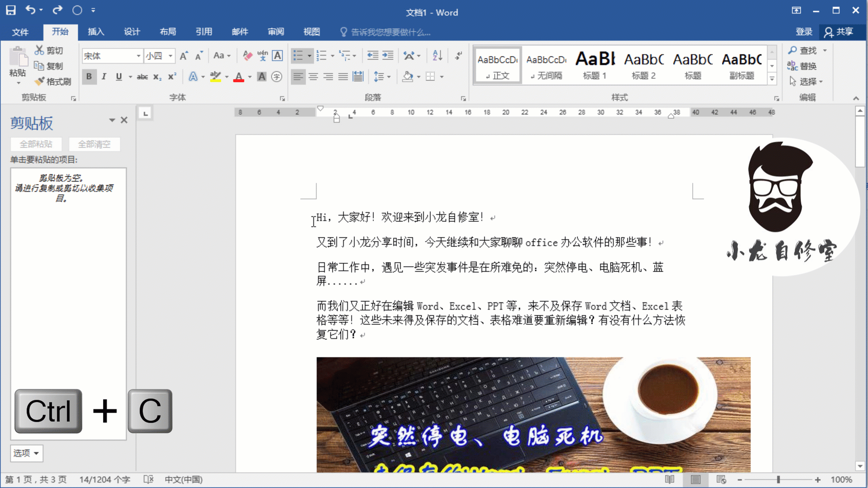Click the laptop and coffee image in document
The height and width of the screenshot is (488, 868).
point(533,414)
